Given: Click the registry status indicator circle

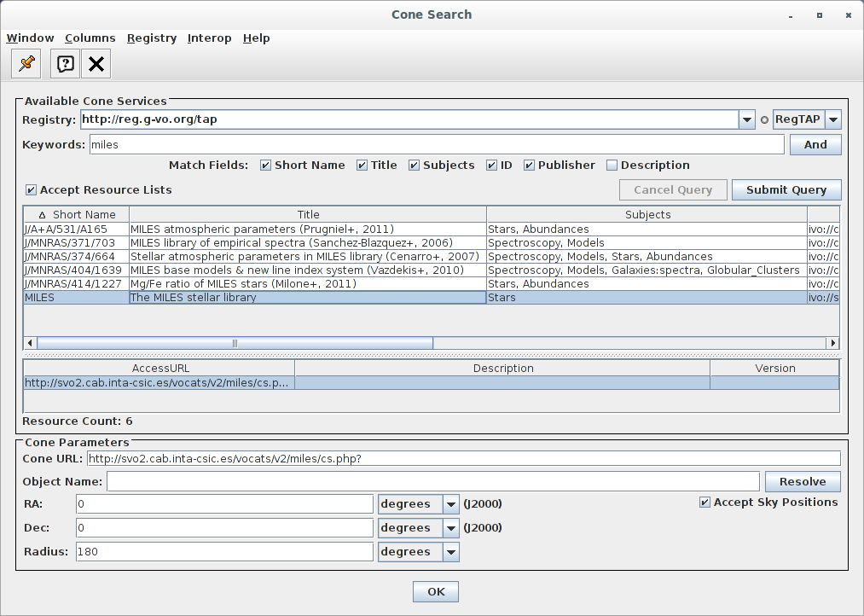Looking at the screenshot, I should [764, 119].
